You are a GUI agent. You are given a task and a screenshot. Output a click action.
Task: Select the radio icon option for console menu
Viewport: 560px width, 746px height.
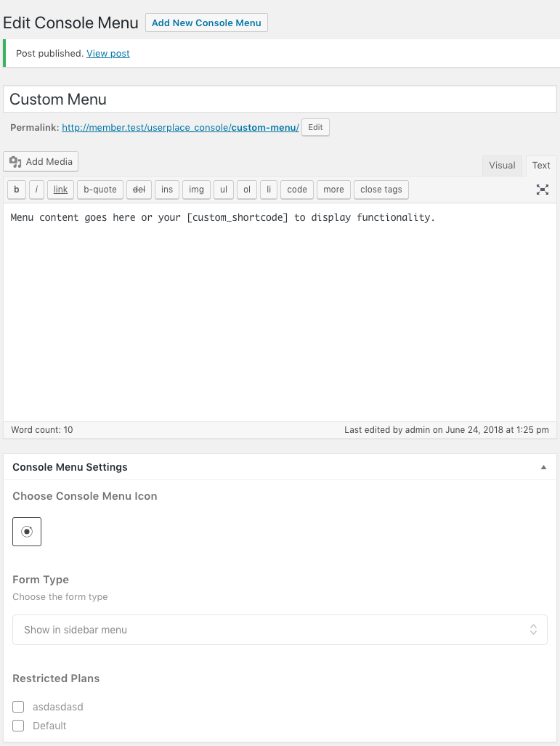(27, 532)
